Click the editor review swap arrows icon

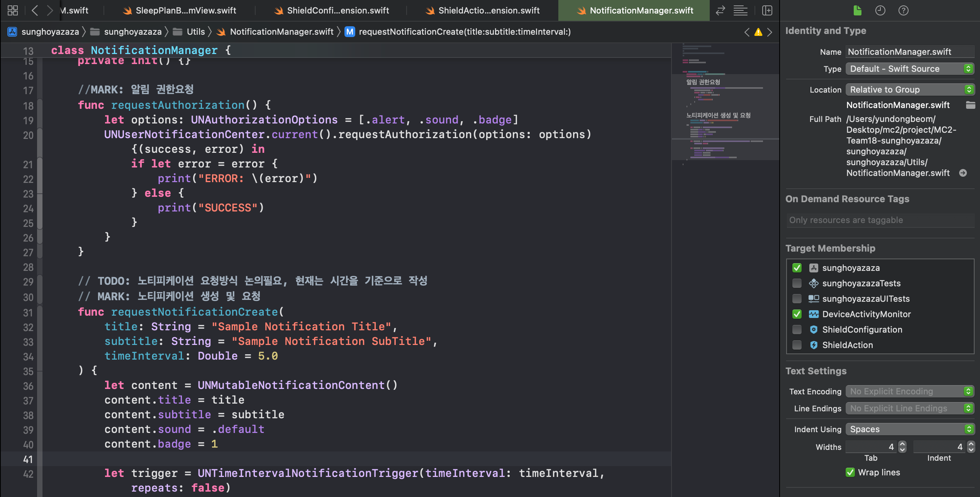point(720,10)
